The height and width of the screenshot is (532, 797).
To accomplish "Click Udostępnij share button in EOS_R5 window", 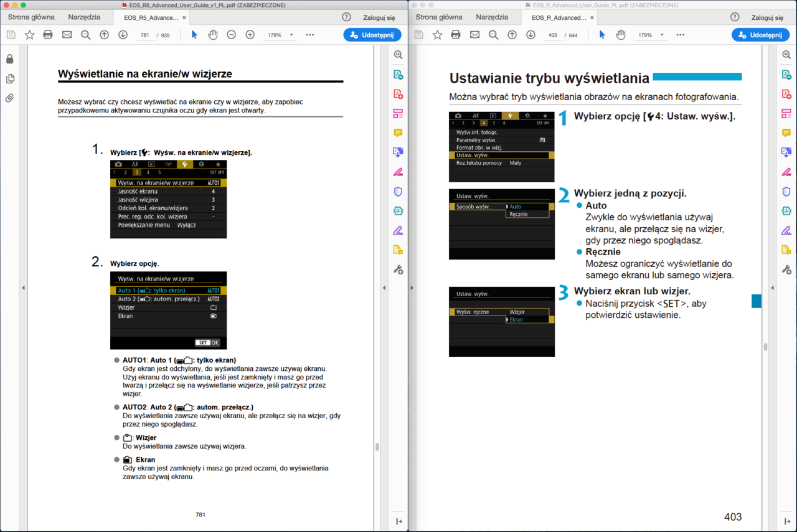I will [x=372, y=35].
